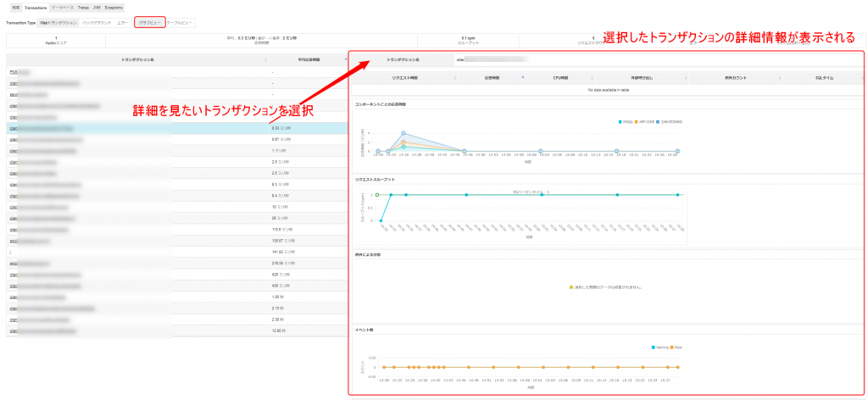Sort detail table by SQLタイム column
868x400 pixels.
[825, 77]
